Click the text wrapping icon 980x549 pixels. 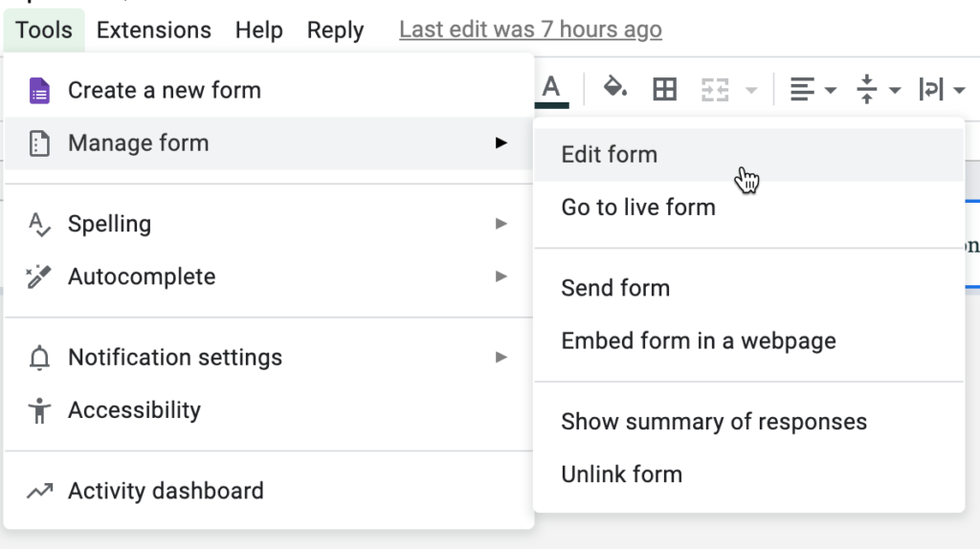[x=930, y=89]
